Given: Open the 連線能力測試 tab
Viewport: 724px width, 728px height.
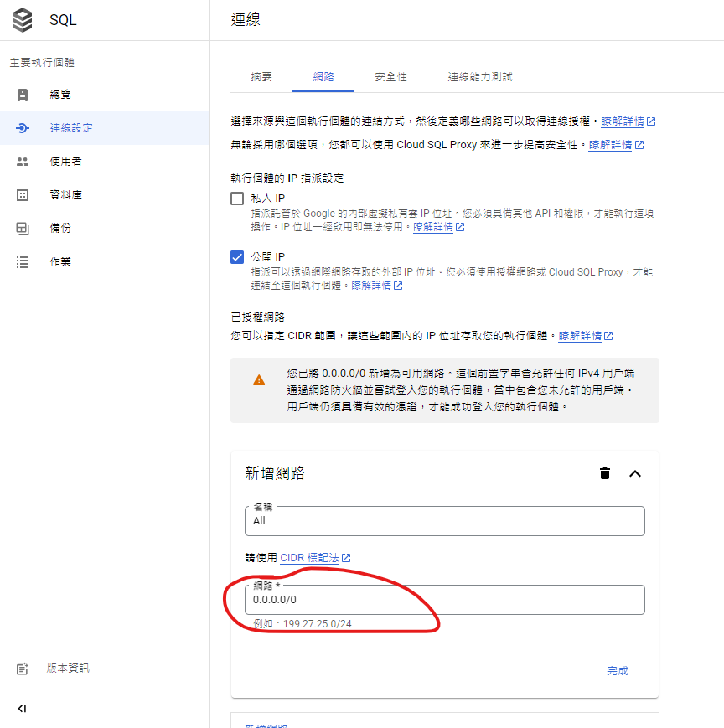Looking at the screenshot, I should (479, 77).
